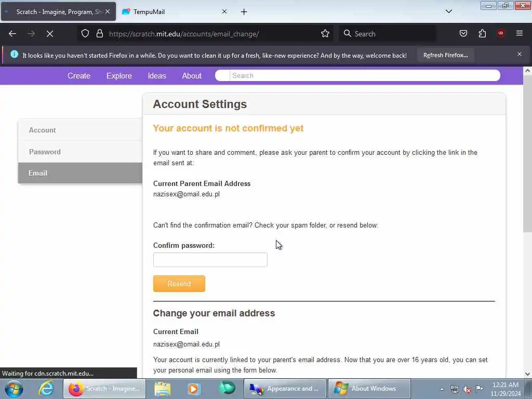
Task: Click Your account is not confirmed yet
Action: pyautogui.click(x=229, y=128)
